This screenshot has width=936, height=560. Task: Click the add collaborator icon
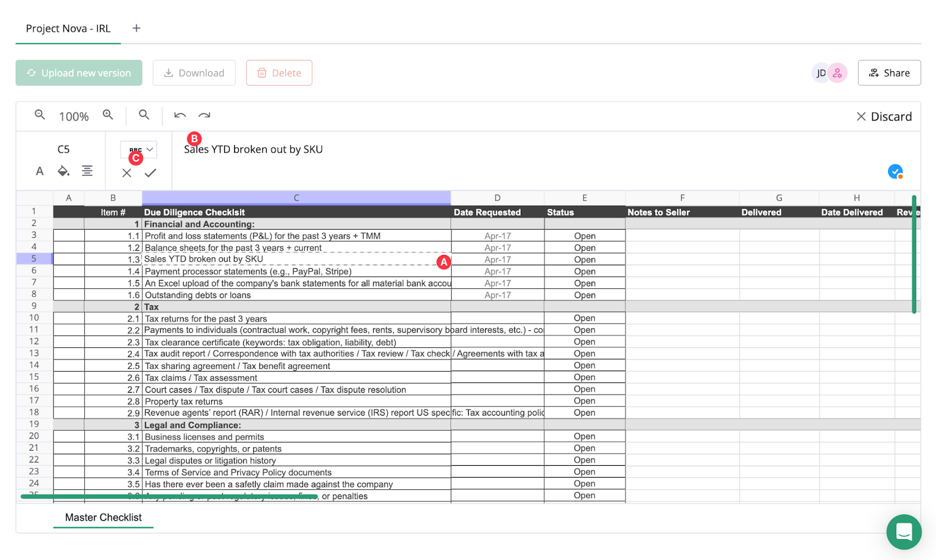(838, 72)
